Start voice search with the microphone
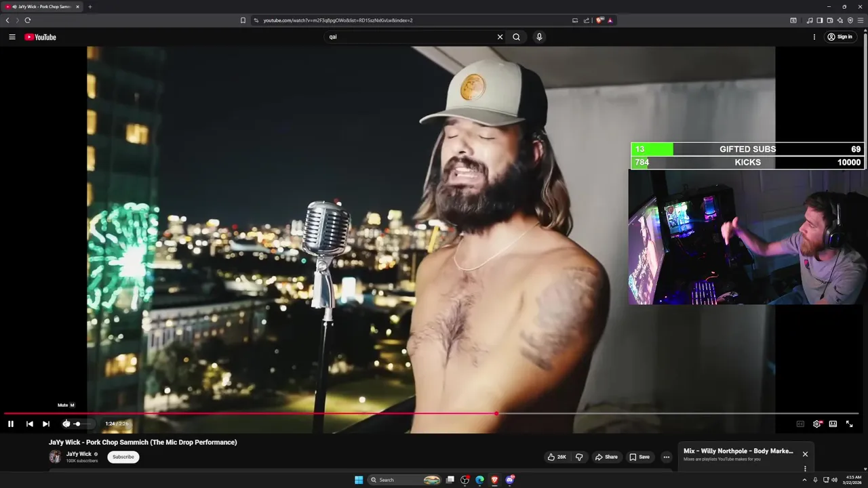Image resolution: width=868 pixels, height=488 pixels. click(x=539, y=37)
